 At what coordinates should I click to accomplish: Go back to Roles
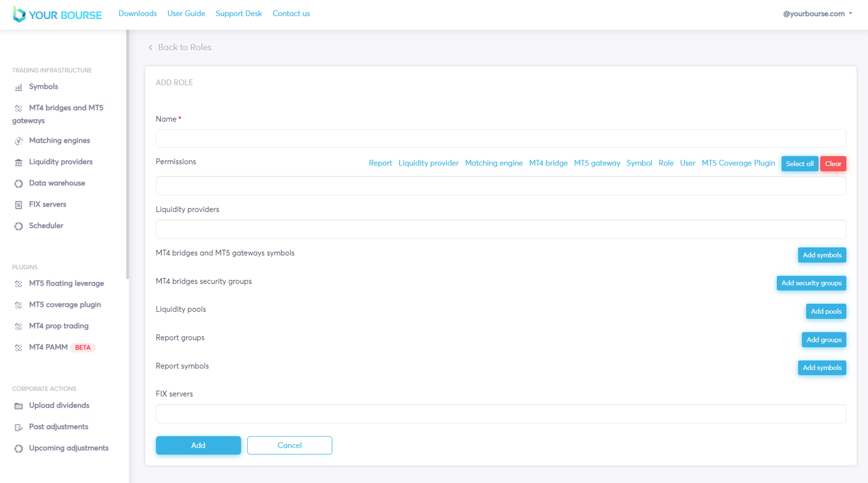coord(184,47)
